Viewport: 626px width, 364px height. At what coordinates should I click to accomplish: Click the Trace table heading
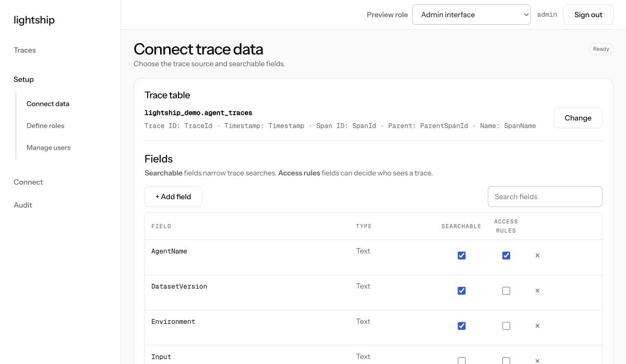pos(167,95)
